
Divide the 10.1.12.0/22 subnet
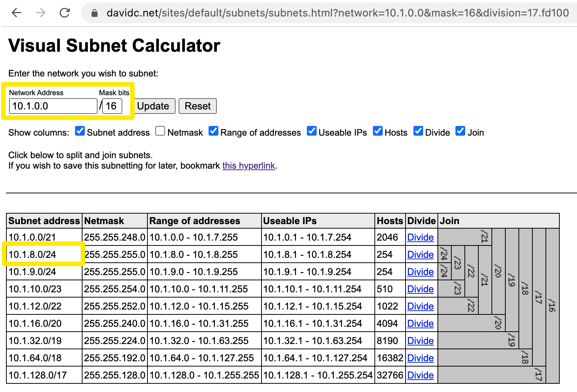click(420, 306)
